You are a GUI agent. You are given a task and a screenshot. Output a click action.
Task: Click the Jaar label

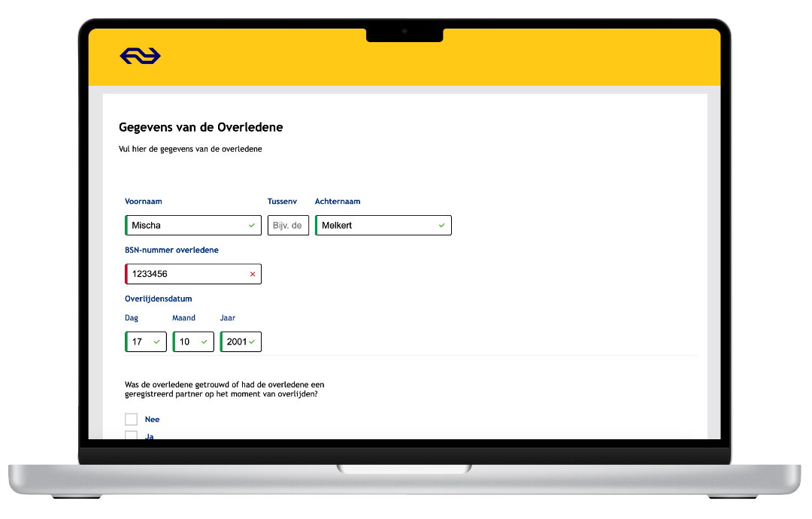(x=228, y=318)
